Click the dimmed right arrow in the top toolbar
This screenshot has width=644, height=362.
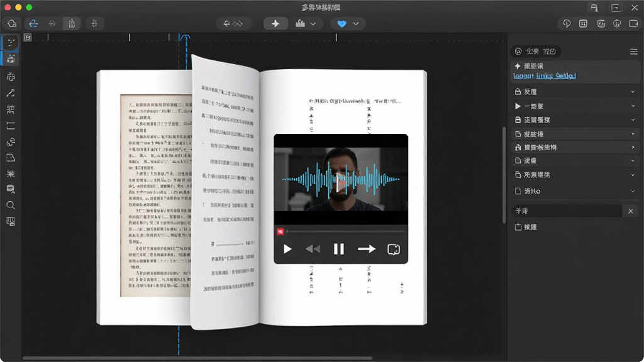pyautogui.click(x=52, y=23)
